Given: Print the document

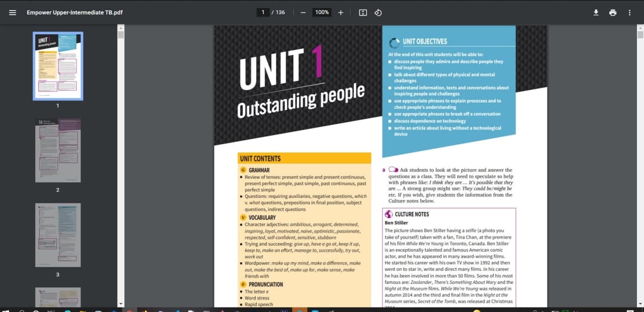Looking at the screenshot, I should click(612, 13).
